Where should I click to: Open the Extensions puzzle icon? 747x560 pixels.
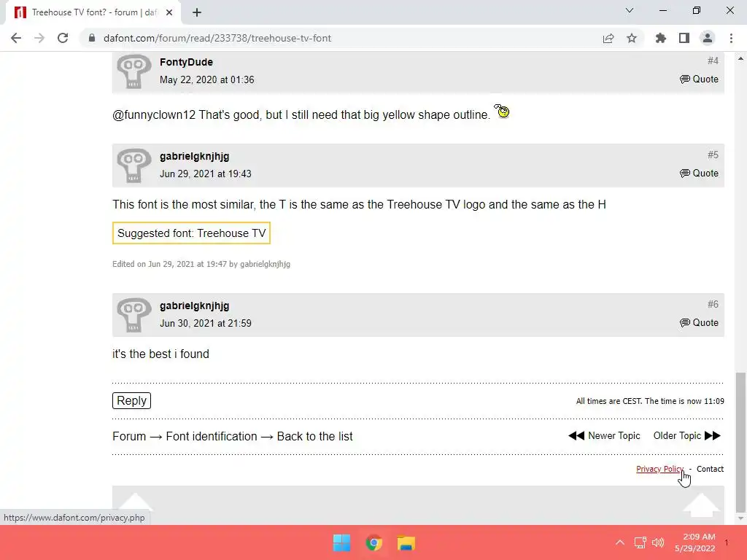tap(660, 38)
